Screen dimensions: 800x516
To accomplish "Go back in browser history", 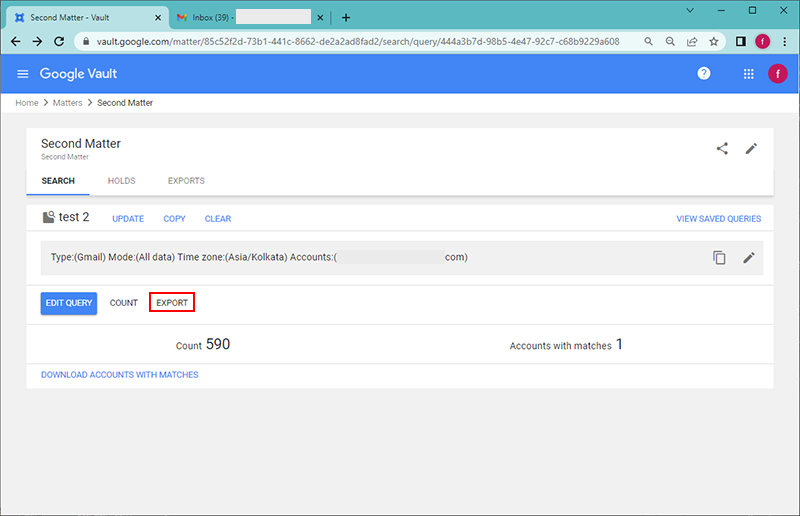I will coord(16,41).
